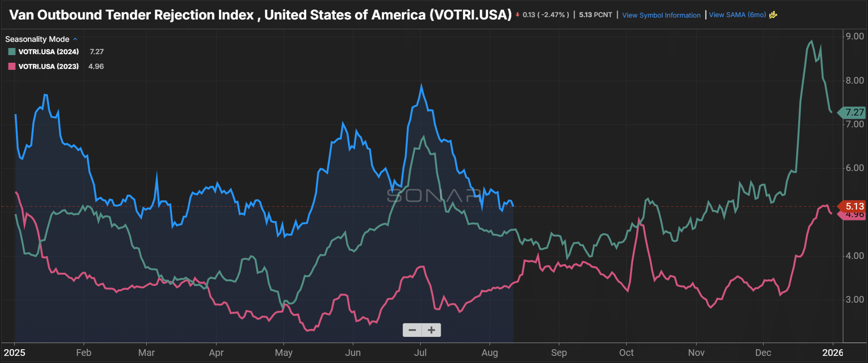Toggle the VOTRI.USA (2023) series label
This screenshot has width=868, height=363.
(x=48, y=67)
